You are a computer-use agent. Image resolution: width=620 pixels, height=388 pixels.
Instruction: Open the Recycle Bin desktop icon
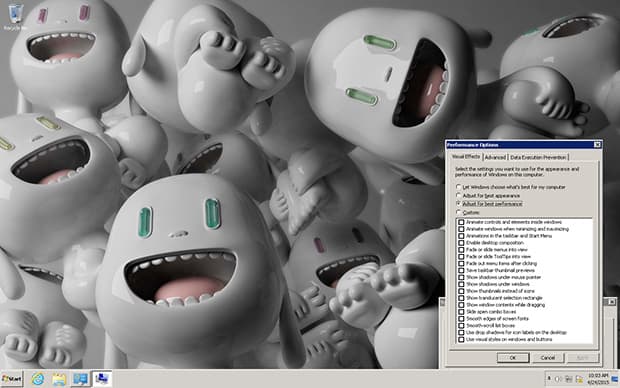pyautogui.click(x=15, y=17)
